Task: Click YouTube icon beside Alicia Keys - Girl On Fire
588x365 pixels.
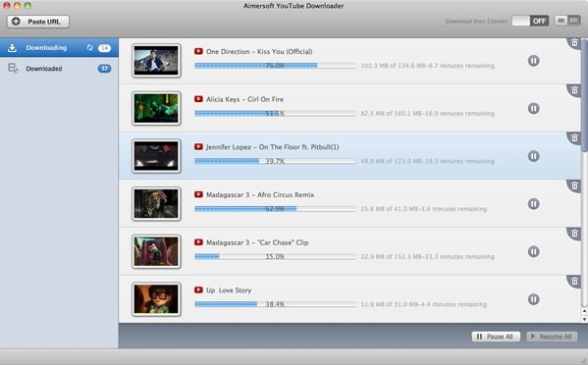Action: pos(198,99)
